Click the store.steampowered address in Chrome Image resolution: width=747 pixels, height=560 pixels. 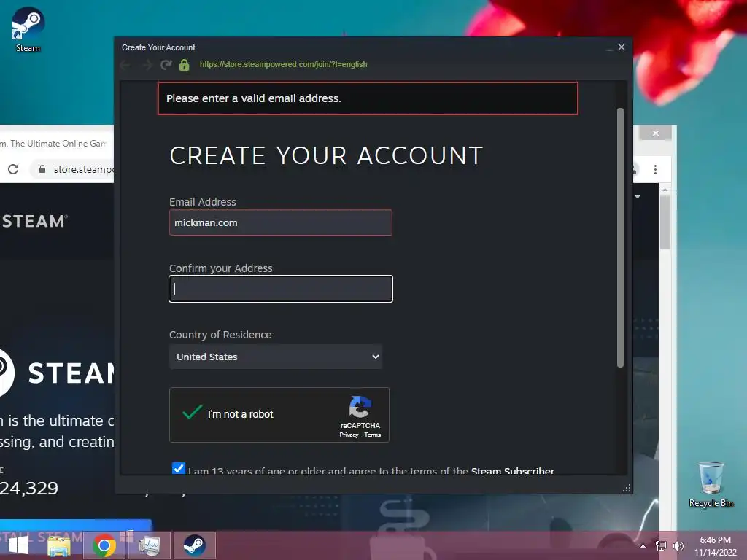tap(83, 169)
